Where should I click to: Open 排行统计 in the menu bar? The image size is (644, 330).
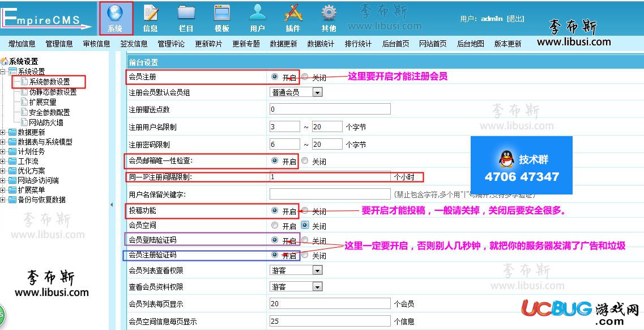(358, 44)
